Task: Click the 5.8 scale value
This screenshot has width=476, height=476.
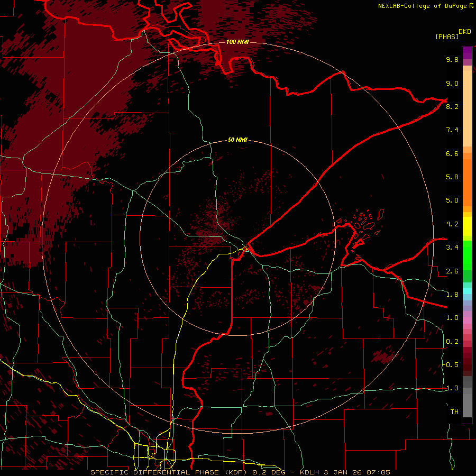Action: click(452, 177)
